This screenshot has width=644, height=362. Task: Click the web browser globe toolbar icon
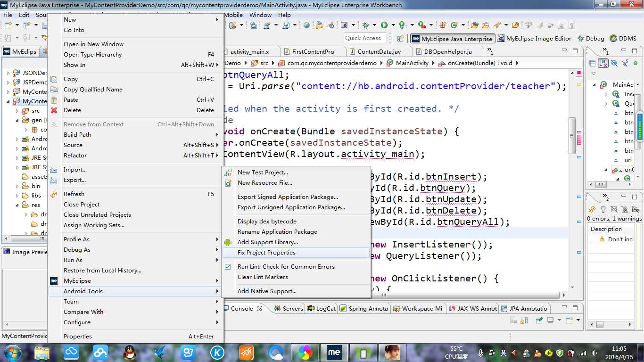tap(306, 25)
